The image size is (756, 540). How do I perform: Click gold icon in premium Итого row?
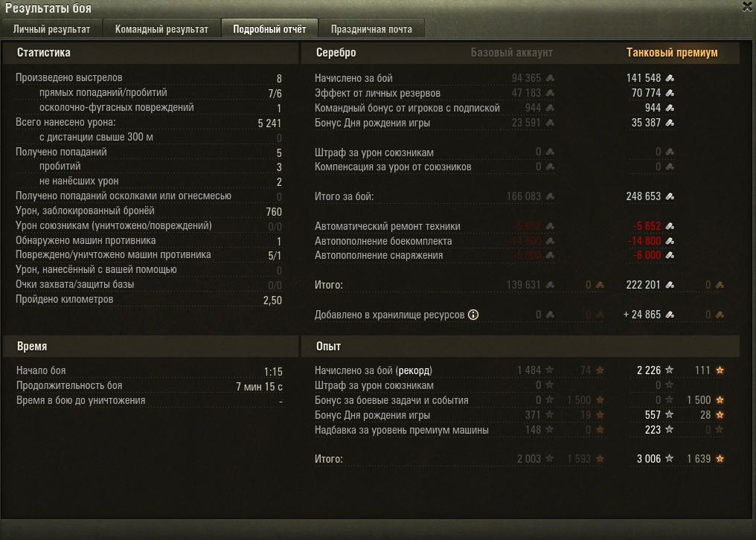click(720, 286)
